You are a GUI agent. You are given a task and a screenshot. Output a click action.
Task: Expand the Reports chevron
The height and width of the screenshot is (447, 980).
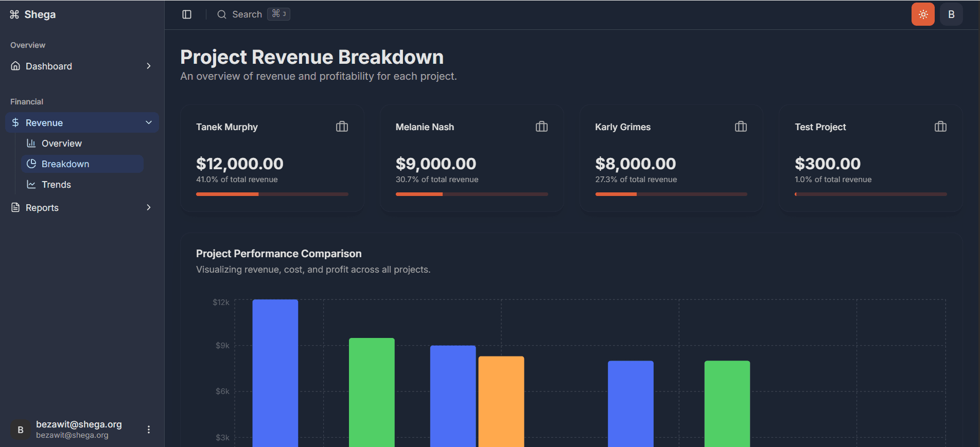tap(149, 207)
